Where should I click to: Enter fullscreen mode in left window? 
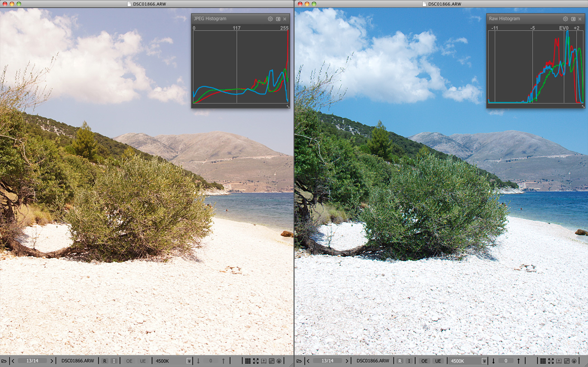point(256,361)
